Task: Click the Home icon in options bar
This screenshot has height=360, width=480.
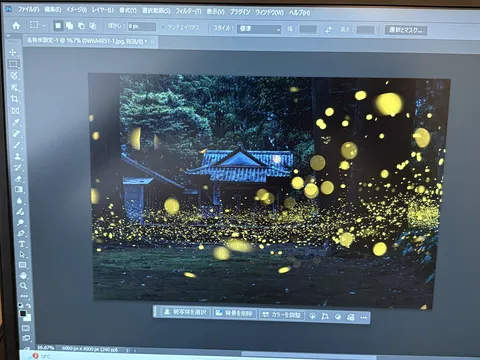Action: [x=16, y=25]
